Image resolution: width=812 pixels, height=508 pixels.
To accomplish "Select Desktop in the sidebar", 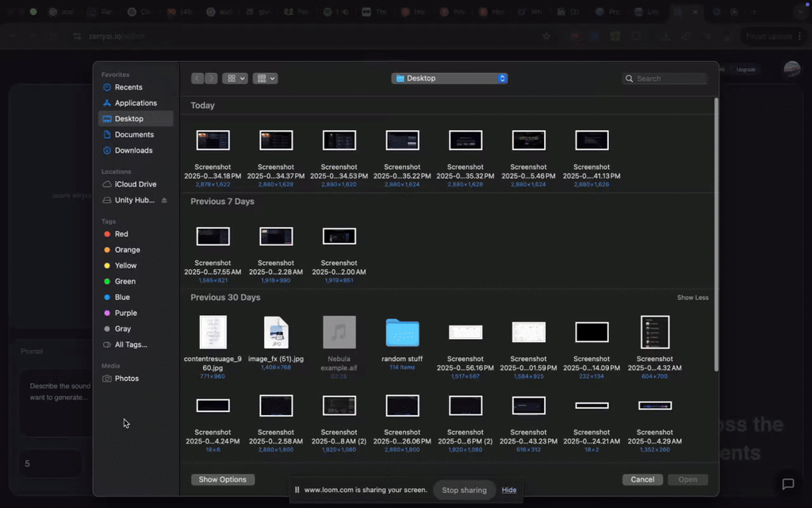I will (136, 119).
